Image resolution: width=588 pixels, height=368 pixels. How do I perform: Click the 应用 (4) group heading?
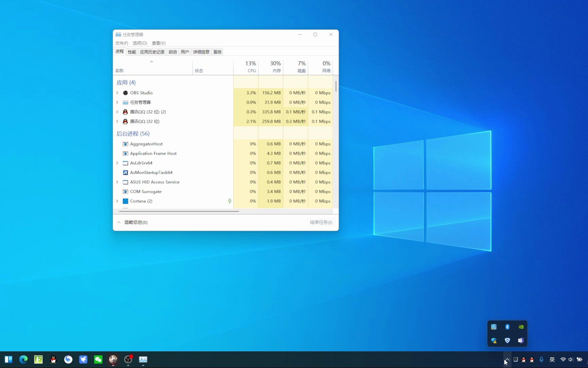126,82
